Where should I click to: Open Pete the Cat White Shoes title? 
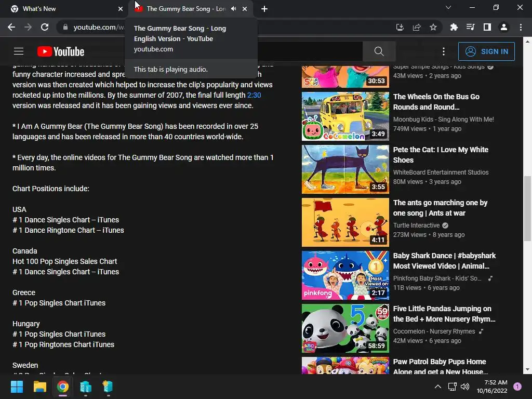pyautogui.click(x=441, y=155)
